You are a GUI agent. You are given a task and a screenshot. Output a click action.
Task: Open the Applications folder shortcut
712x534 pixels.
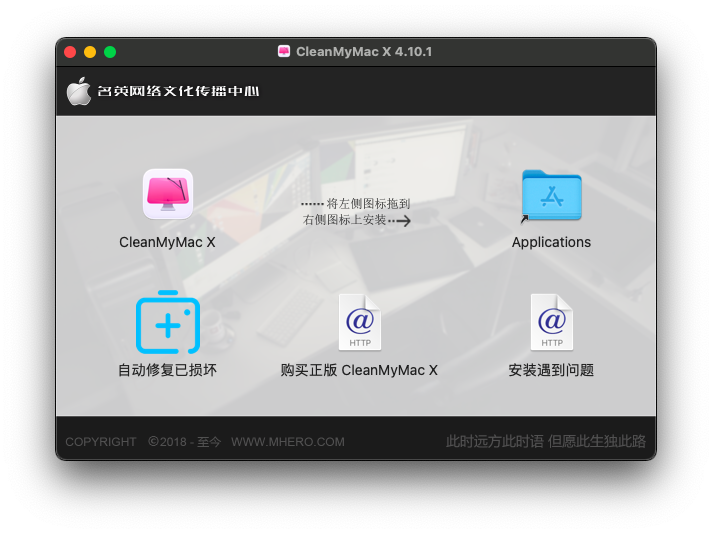tap(551, 196)
